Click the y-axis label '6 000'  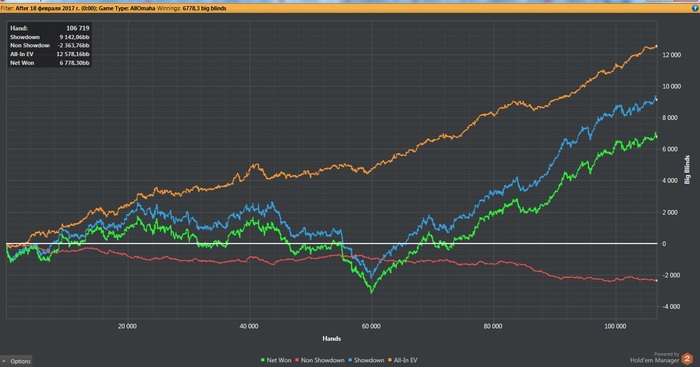[671, 149]
